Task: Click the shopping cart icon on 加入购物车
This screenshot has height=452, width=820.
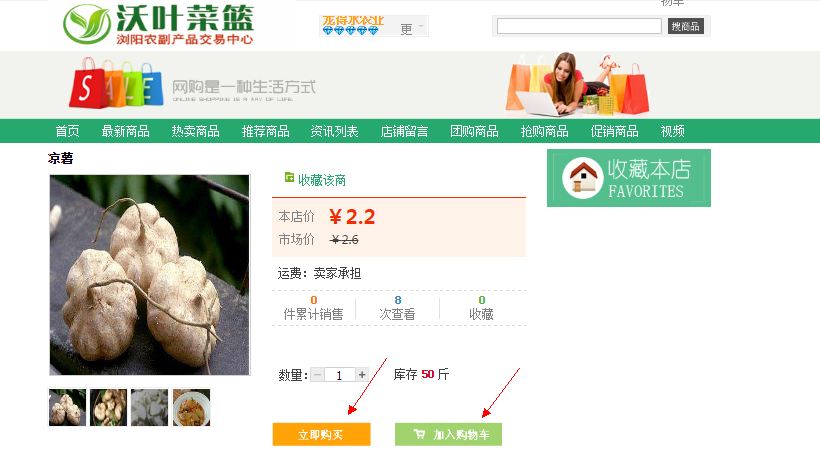Action: tap(419, 434)
